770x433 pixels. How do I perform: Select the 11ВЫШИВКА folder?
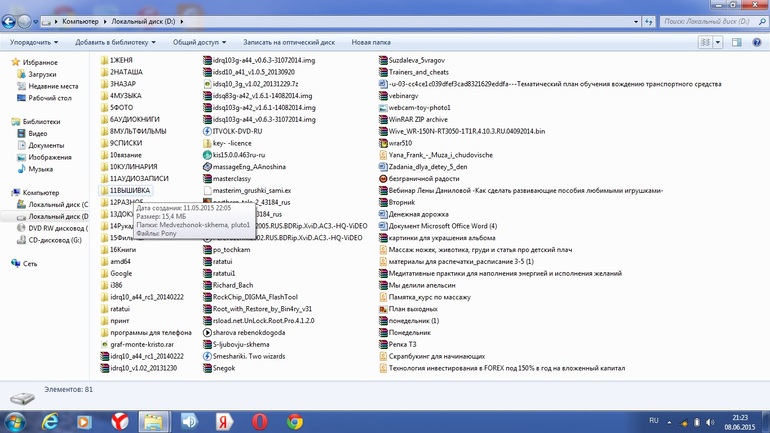pos(125,190)
